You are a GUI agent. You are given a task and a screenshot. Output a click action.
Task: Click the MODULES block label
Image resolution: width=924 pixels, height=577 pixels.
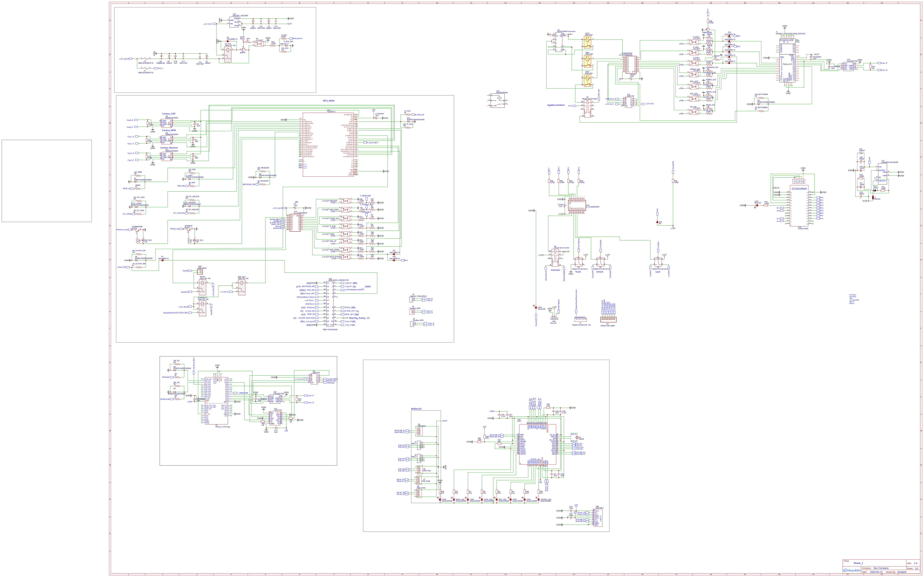tap(416, 409)
